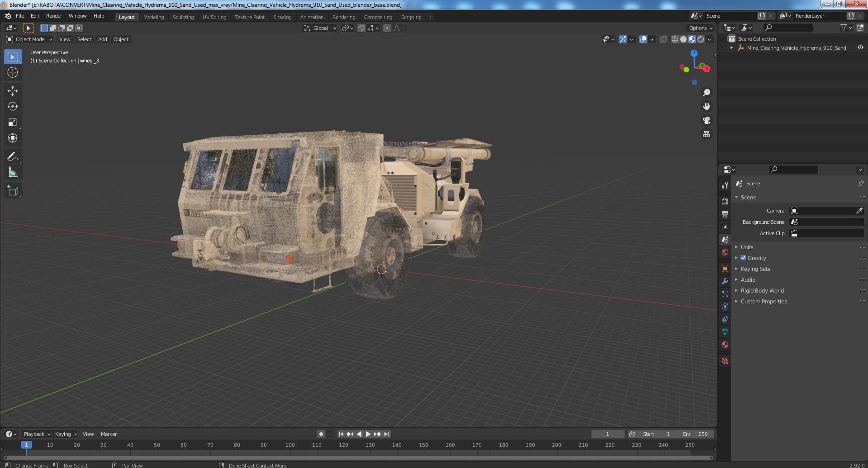Image resolution: width=868 pixels, height=468 pixels.
Task: Click the End frame 250 field
Action: click(x=696, y=434)
